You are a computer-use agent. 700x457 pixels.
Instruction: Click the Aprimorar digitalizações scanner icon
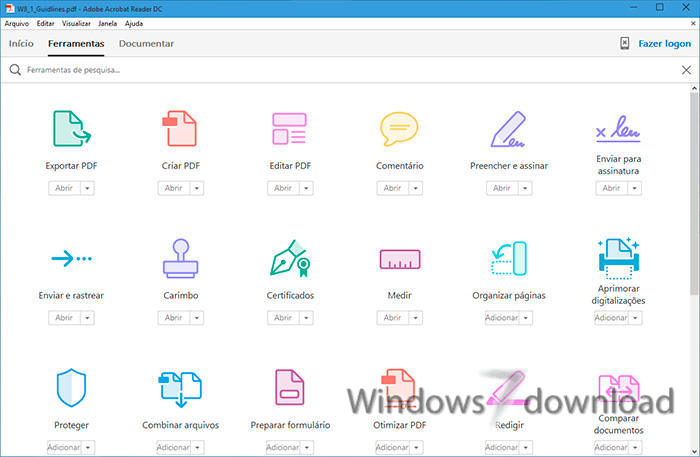[x=618, y=258]
